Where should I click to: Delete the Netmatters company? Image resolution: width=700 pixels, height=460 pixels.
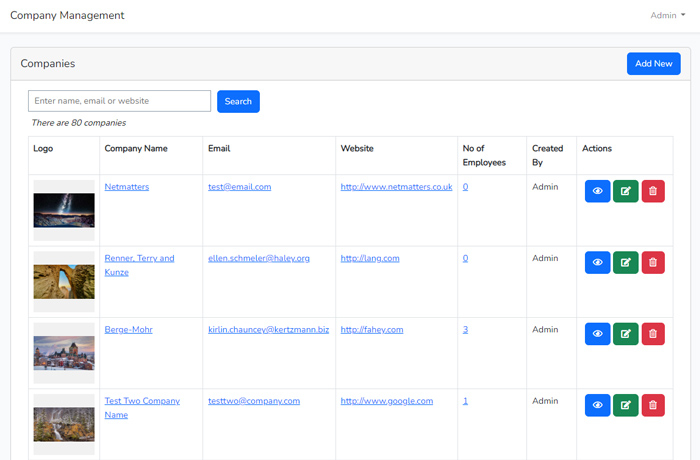[x=652, y=191]
